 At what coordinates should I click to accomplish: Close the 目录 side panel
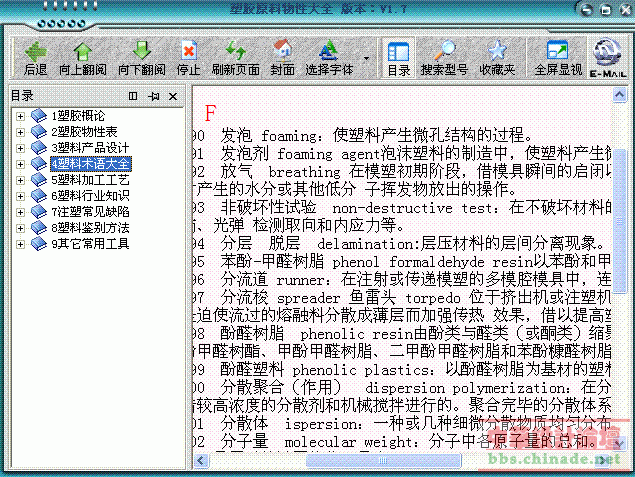tap(173, 96)
